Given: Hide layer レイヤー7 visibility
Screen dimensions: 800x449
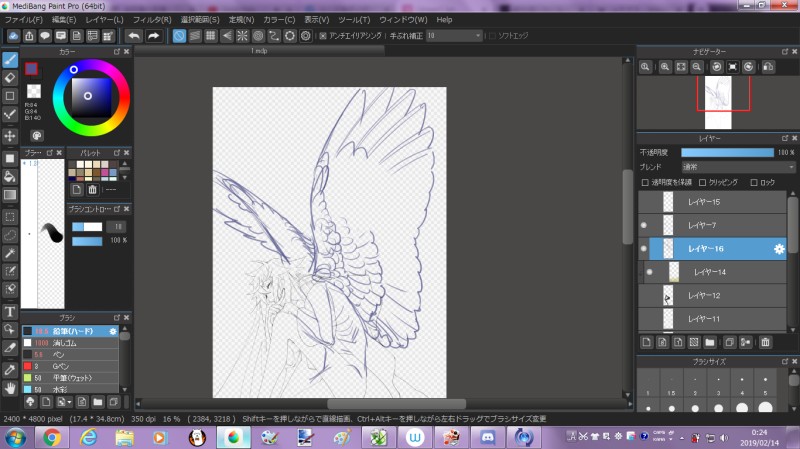Looking at the screenshot, I should (x=644, y=225).
